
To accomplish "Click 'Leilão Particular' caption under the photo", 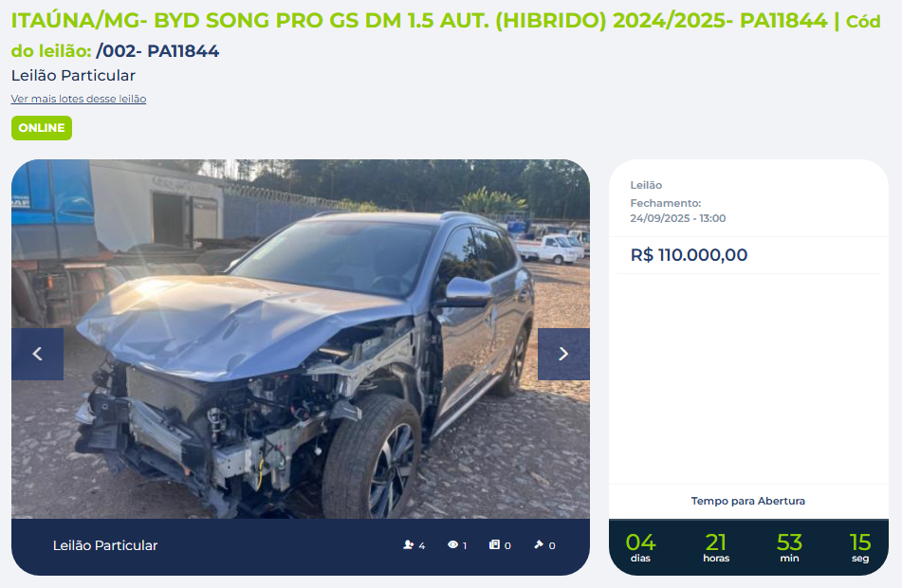I will coord(105,545).
